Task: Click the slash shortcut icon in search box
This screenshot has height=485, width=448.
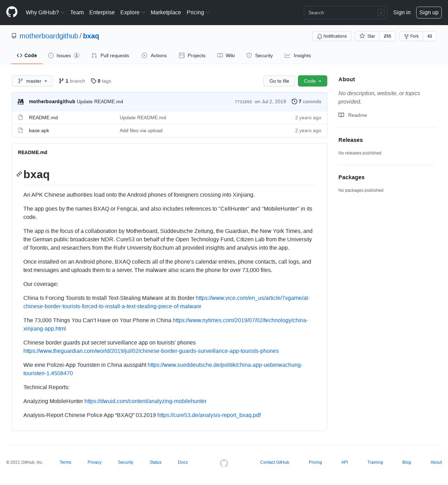Action: pyautogui.click(x=381, y=13)
